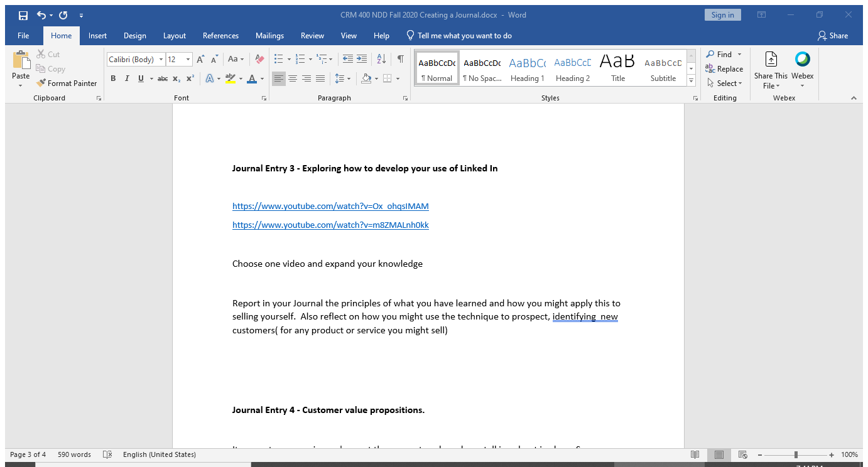Click the Save icon in title bar
This screenshot has width=868, height=467.
(23, 15)
